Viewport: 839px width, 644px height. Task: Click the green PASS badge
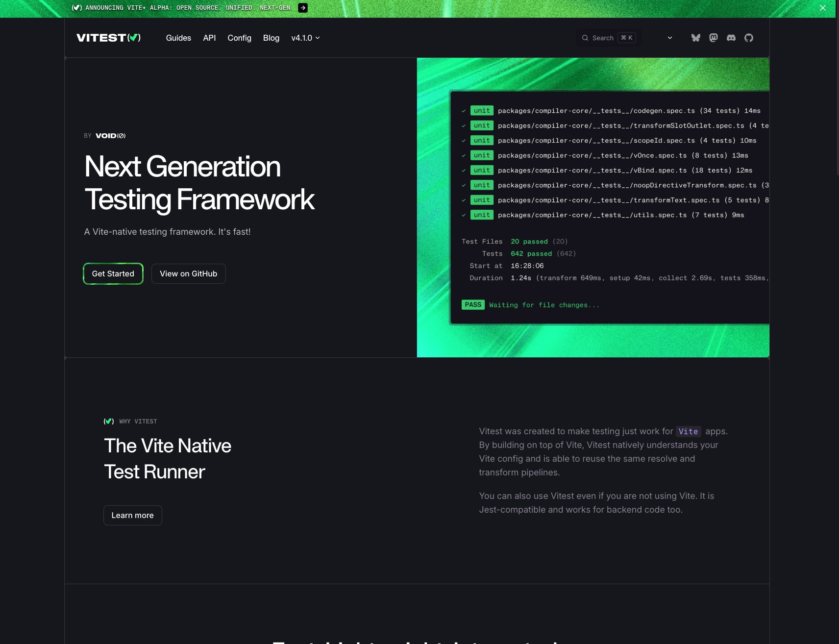473,305
